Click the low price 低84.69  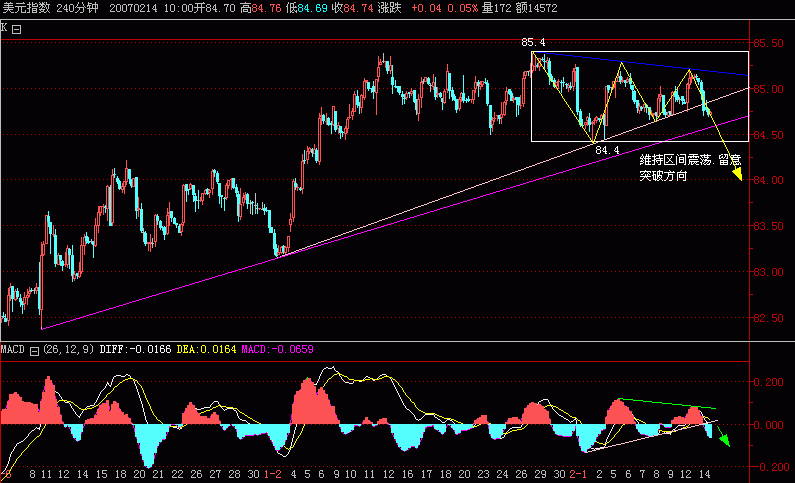[x=305, y=8]
